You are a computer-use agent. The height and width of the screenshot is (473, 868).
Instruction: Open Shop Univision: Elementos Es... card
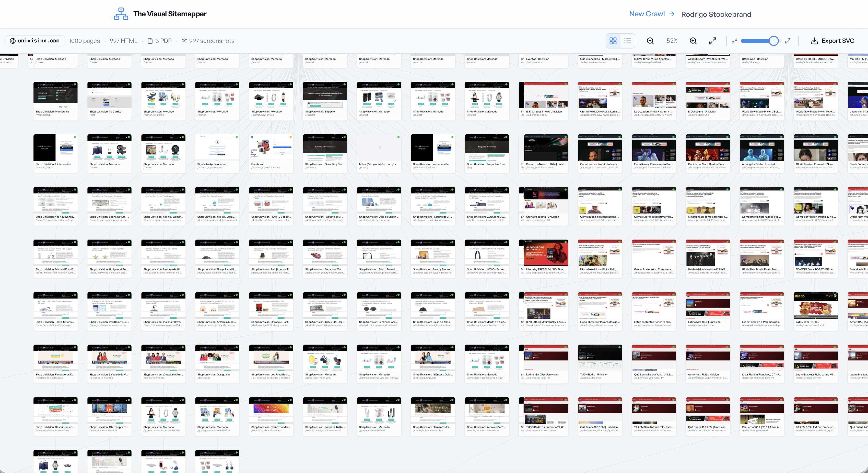point(433,416)
